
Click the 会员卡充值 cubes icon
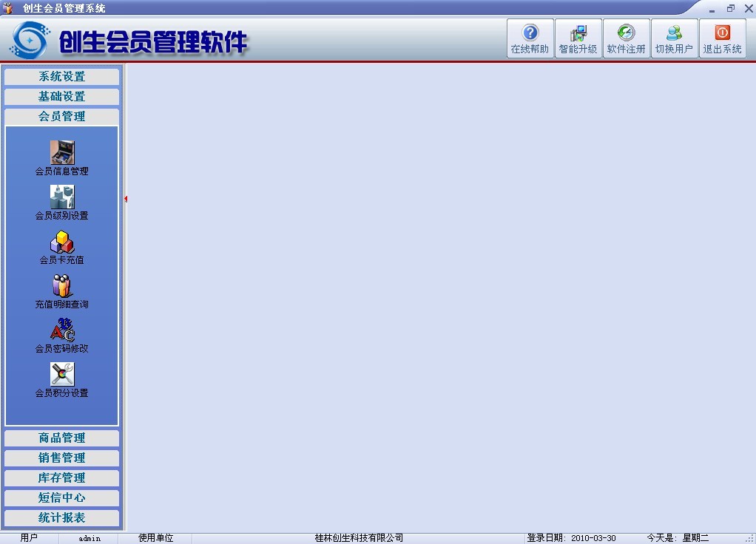(x=62, y=242)
